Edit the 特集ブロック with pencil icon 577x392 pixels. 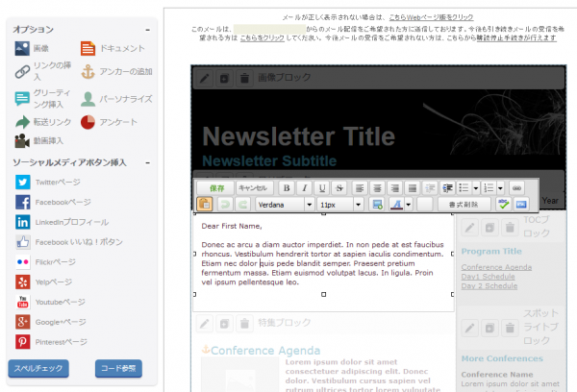pos(205,324)
